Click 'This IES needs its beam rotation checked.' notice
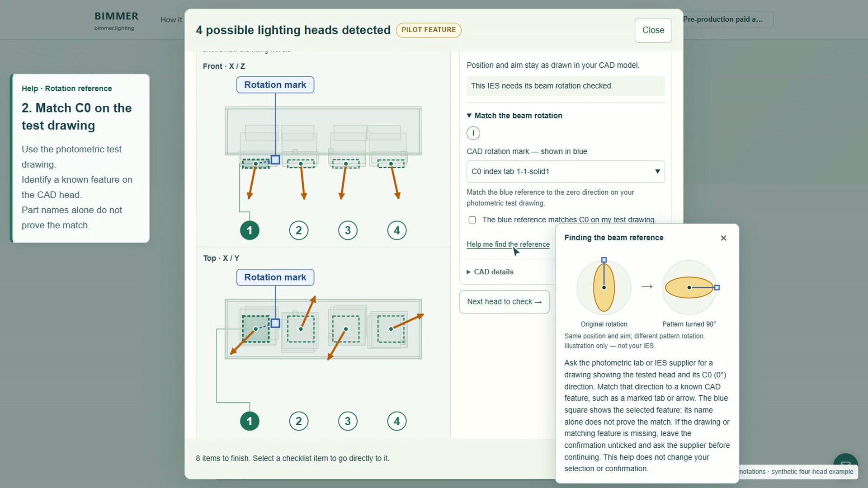Screen dimensions: 868x488 click(566, 86)
